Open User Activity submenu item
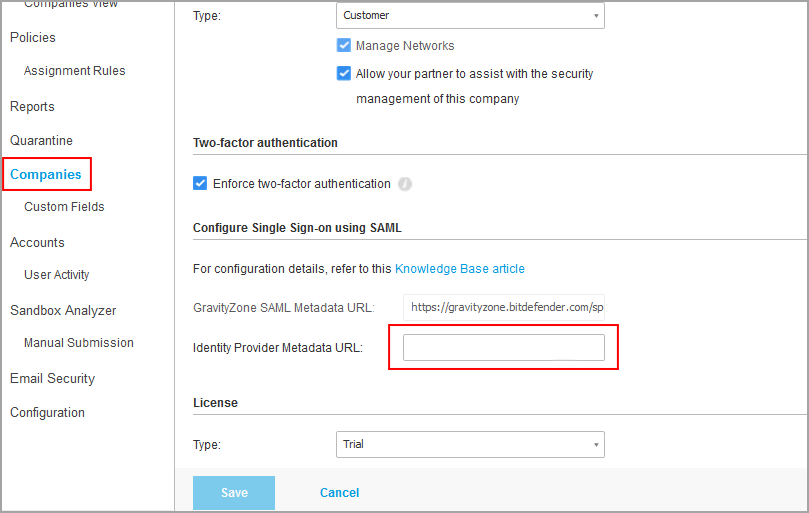The width and height of the screenshot is (809, 513). point(56,275)
